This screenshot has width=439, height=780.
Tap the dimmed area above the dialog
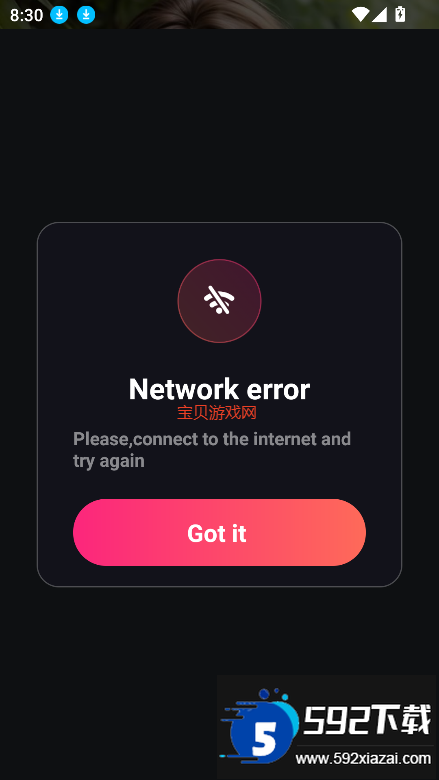[219, 124]
